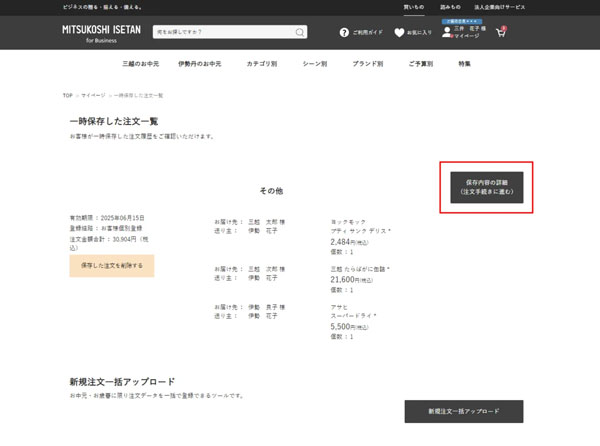Switch to the 読みもの top tab

[x=450, y=6]
